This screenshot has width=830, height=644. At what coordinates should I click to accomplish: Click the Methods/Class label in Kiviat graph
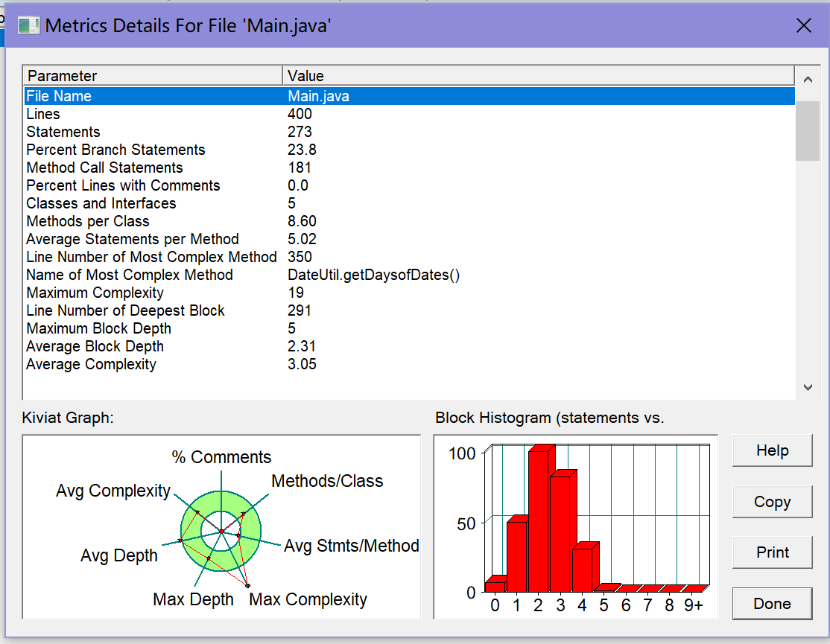click(327, 481)
